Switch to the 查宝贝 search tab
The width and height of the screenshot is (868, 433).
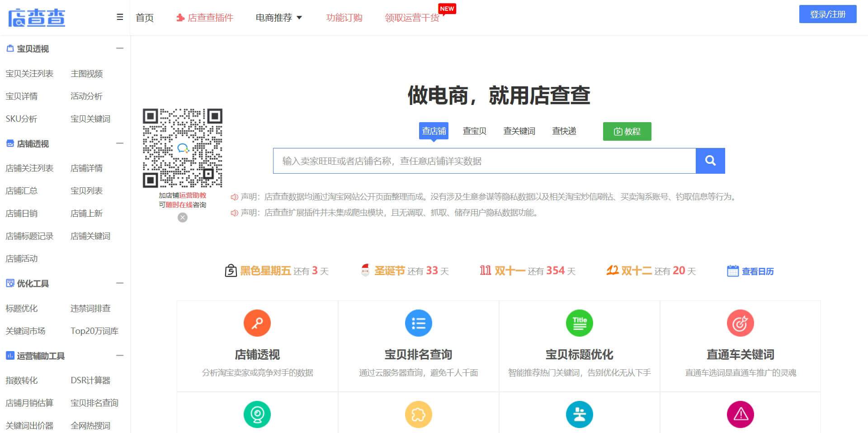(x=474, y=131)
